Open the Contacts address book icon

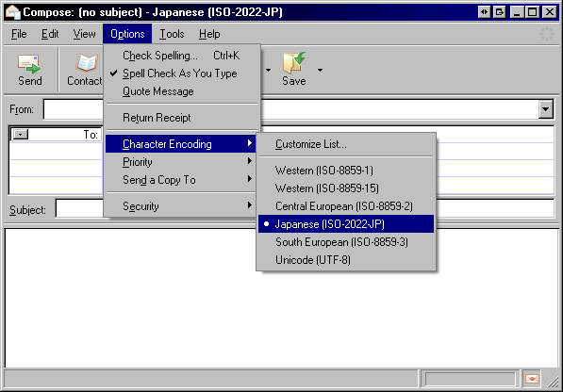click(x=87, y=63)
